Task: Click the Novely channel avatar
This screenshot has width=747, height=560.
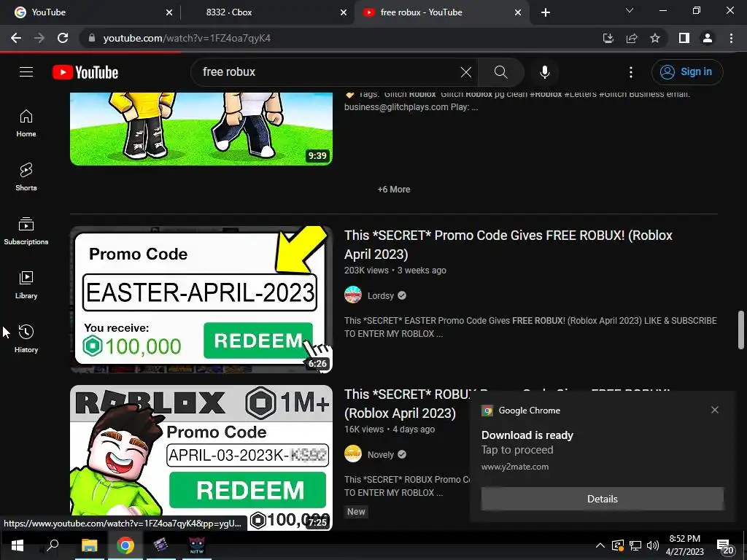Action: pos(353,454)
